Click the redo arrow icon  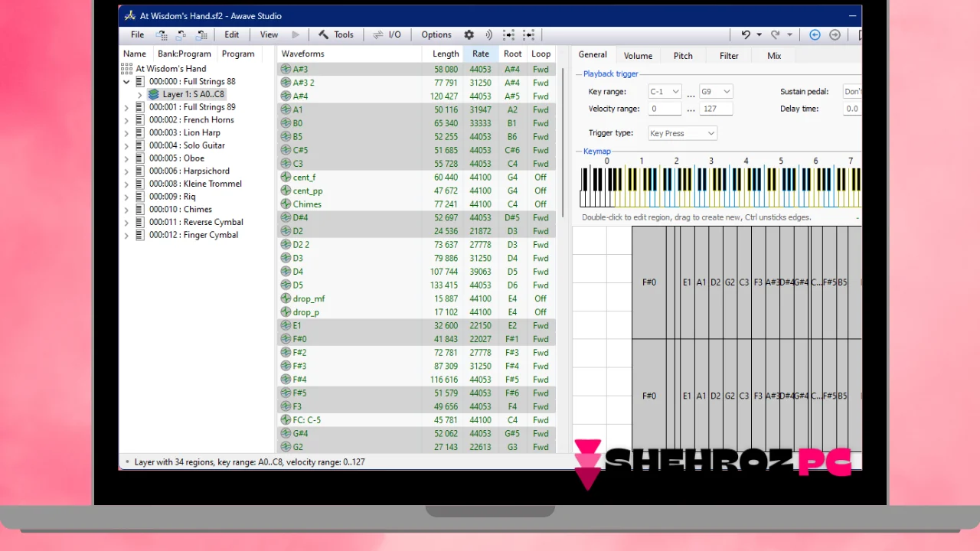pyautogui.click(x=775, y=34)
